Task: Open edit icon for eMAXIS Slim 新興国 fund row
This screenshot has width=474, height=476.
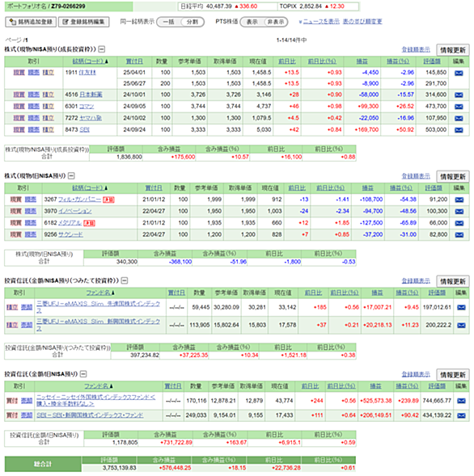Action: (461, 325)
